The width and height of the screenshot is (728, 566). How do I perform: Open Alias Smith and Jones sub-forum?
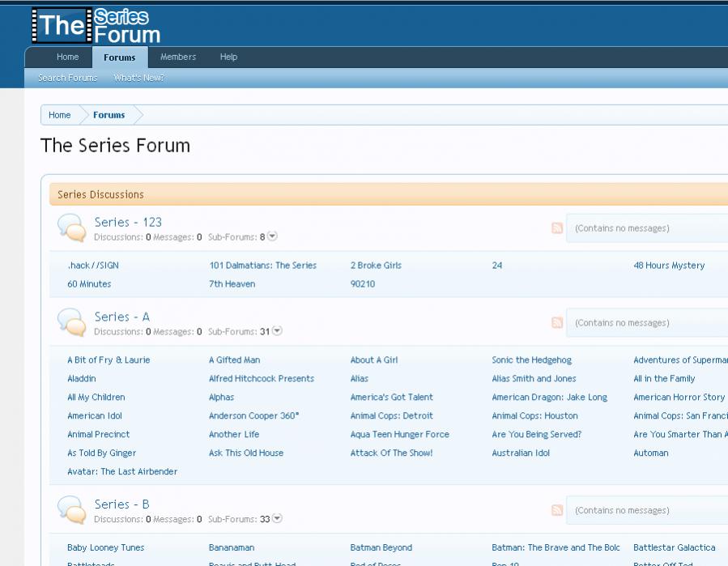[x=534, y=378]
